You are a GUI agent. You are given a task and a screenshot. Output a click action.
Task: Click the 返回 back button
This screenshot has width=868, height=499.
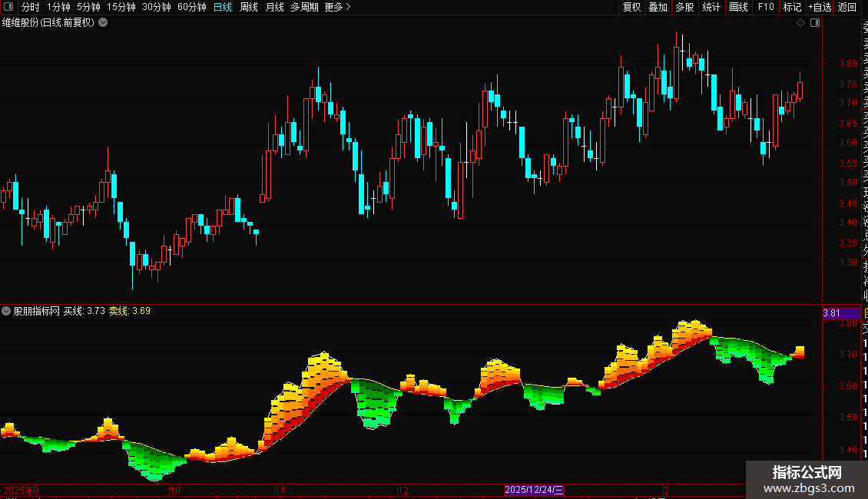pos(847,7)
